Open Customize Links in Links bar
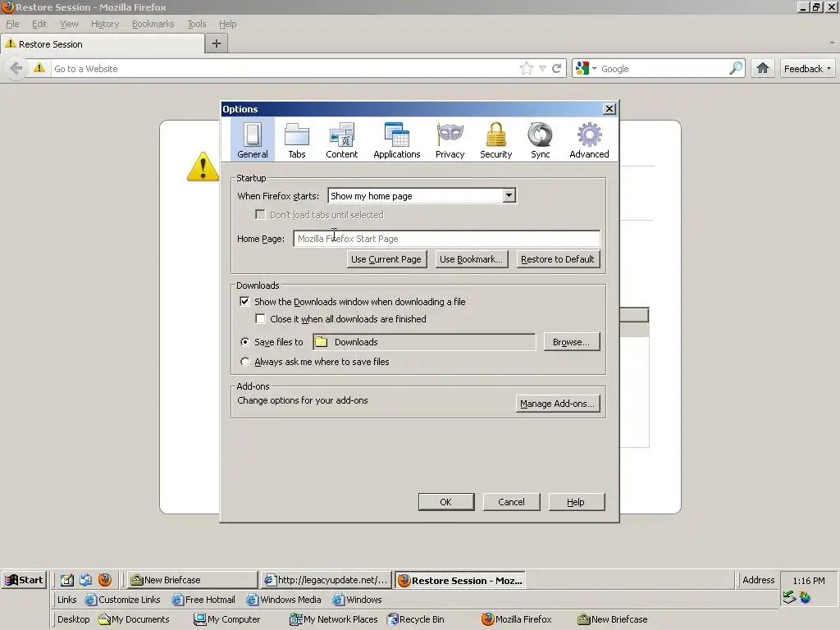The width and height of the screenshot is (840, 630). [123, 600]
